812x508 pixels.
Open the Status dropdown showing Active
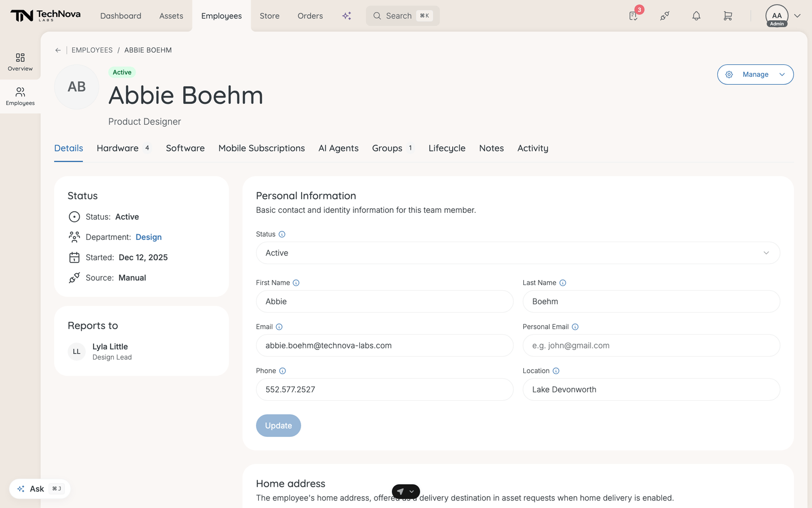[x=518, y=253]
